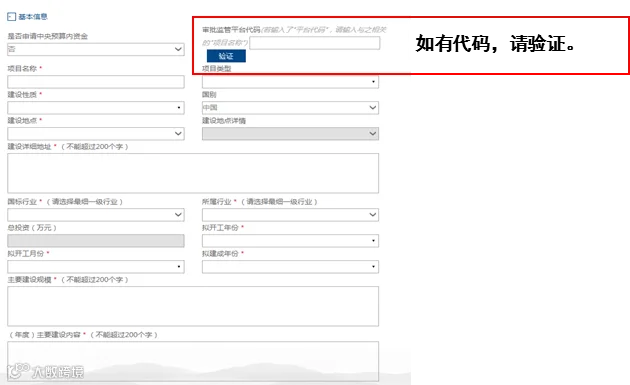This screenshot has width=630, height=385.
Task: Open the 国标行业 dropdown
Action: 96,215
